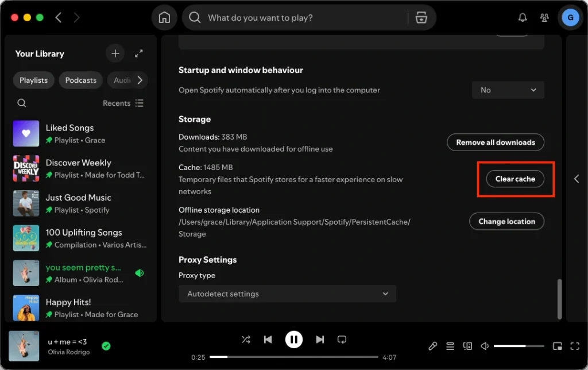Go to the Spotify Home screen

click(164, 18)
